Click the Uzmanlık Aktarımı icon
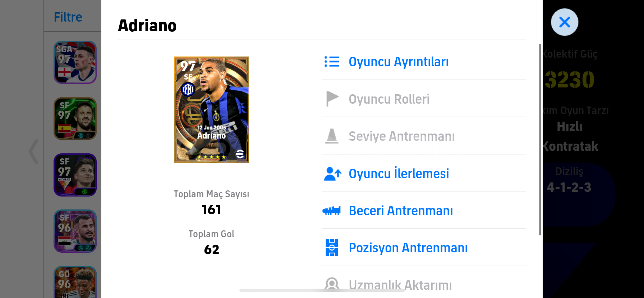 pyautogui.click(x=332, y=284)
